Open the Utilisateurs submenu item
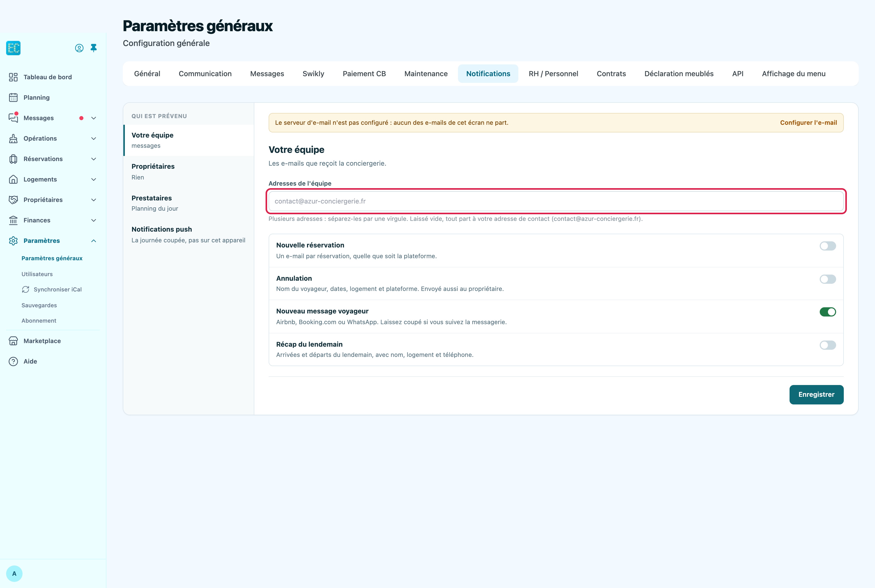This screenshot has height=588, width=875. [37, 274]
